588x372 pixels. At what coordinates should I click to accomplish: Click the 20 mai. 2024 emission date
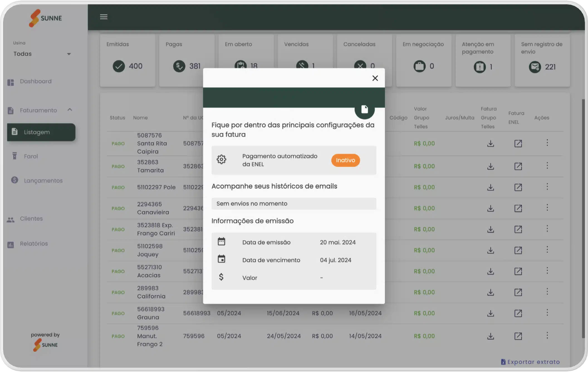coord(338,242)
